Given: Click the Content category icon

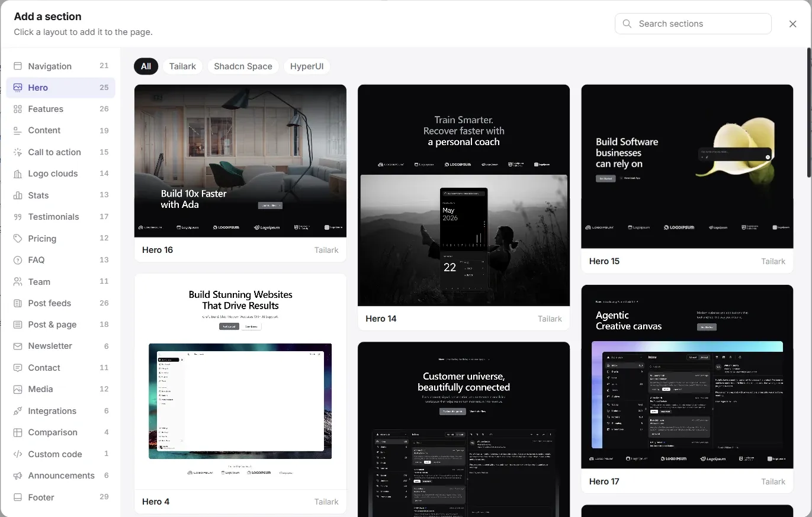Looking at the screenshot, I should click(x=18, y=130).
